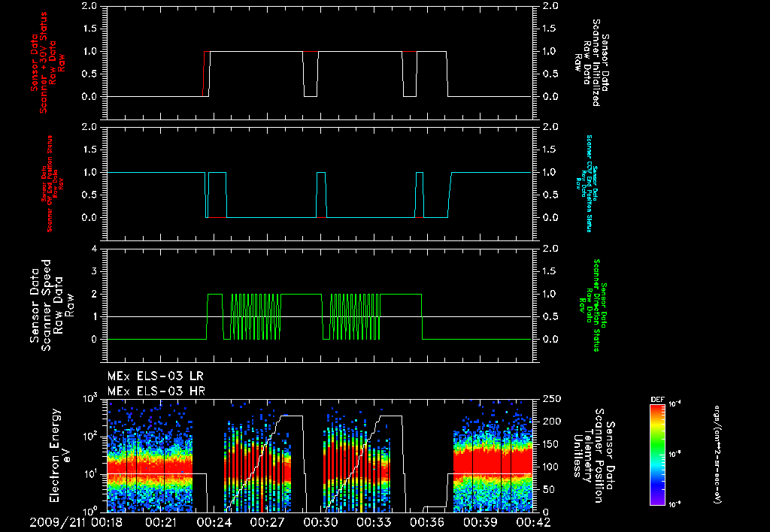Click the top Electron Energy axis tick label
This screenshot has width=770, height=532.
pos(90,398)
